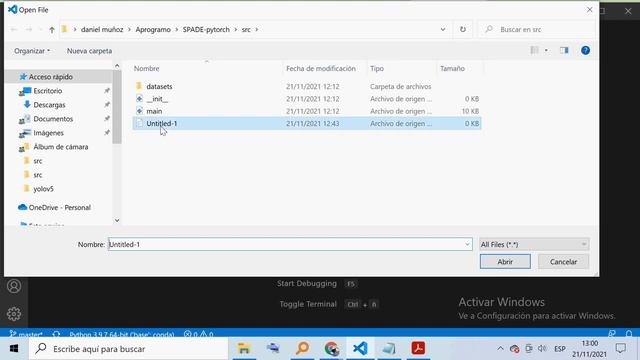Open view options dropdown arrow
This screenshot has height=360, width=640.
tap(546, 50)
